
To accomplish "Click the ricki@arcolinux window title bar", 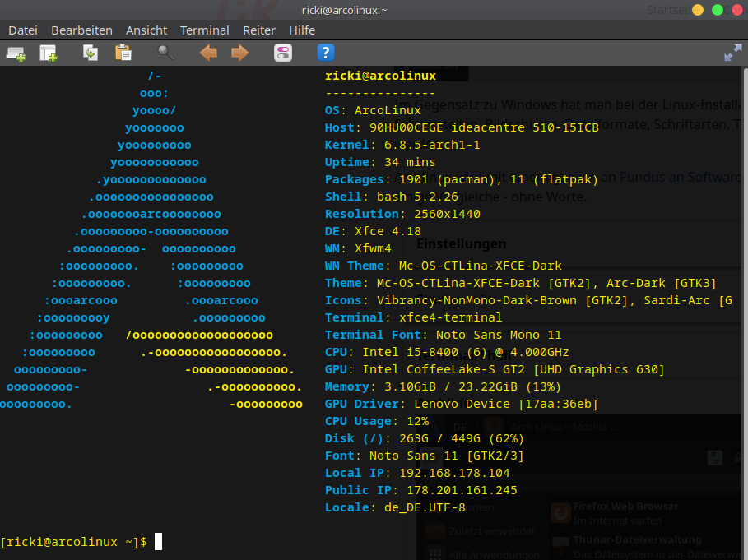I will [344, 10].
